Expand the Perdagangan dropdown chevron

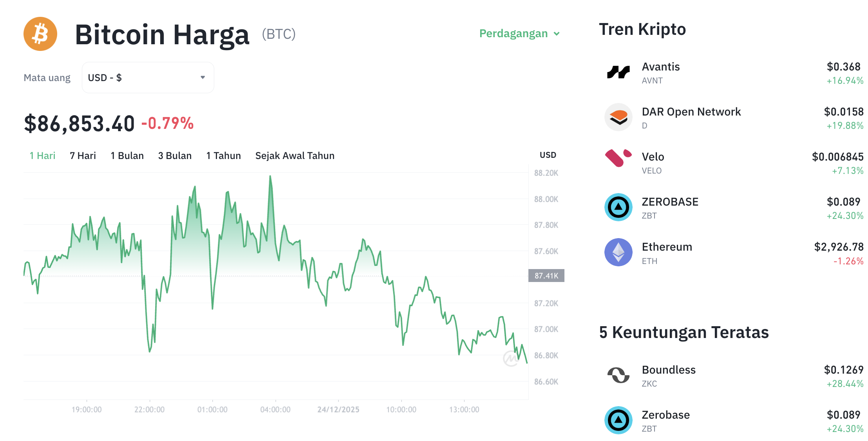click(557, 34)
